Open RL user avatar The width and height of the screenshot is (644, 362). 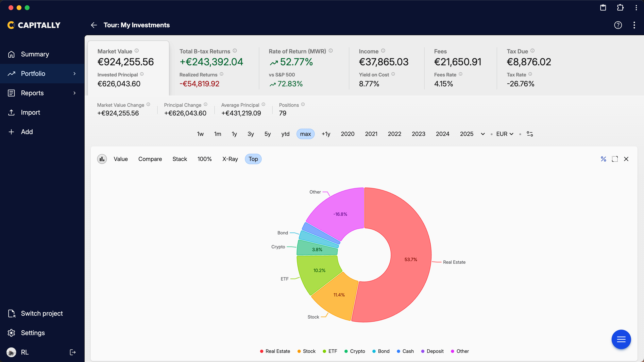pos(11,352)
